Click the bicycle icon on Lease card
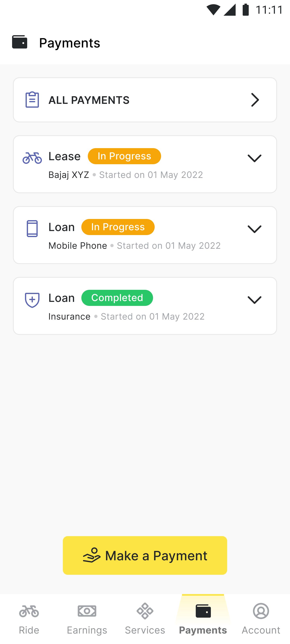Image resolution: width=290 pixels, height=644 pixels. [32, 158]
